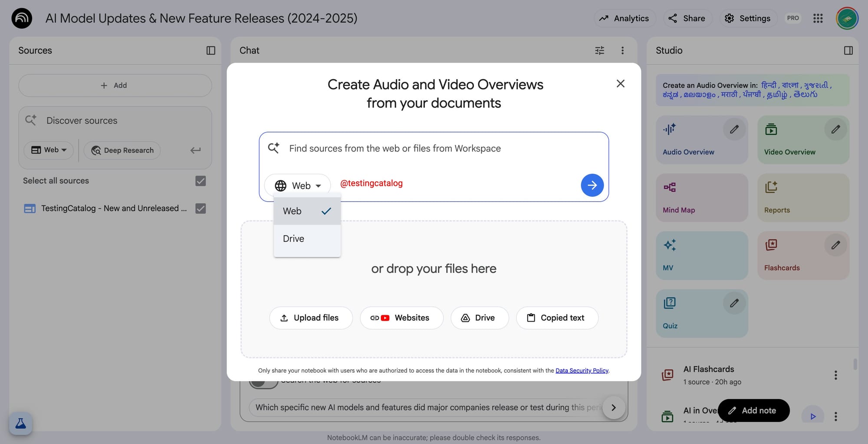
Task: Open the labs flask icon
Action: click(20, 423)
